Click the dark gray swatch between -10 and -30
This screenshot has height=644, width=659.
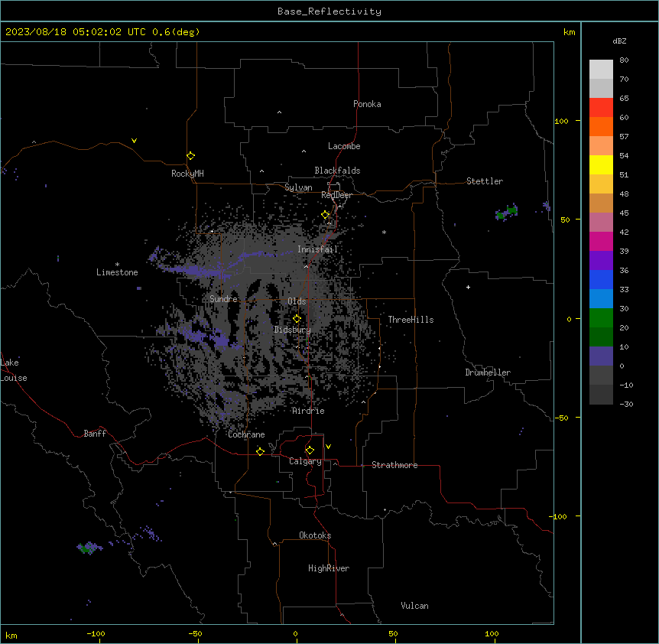[601, 395]
